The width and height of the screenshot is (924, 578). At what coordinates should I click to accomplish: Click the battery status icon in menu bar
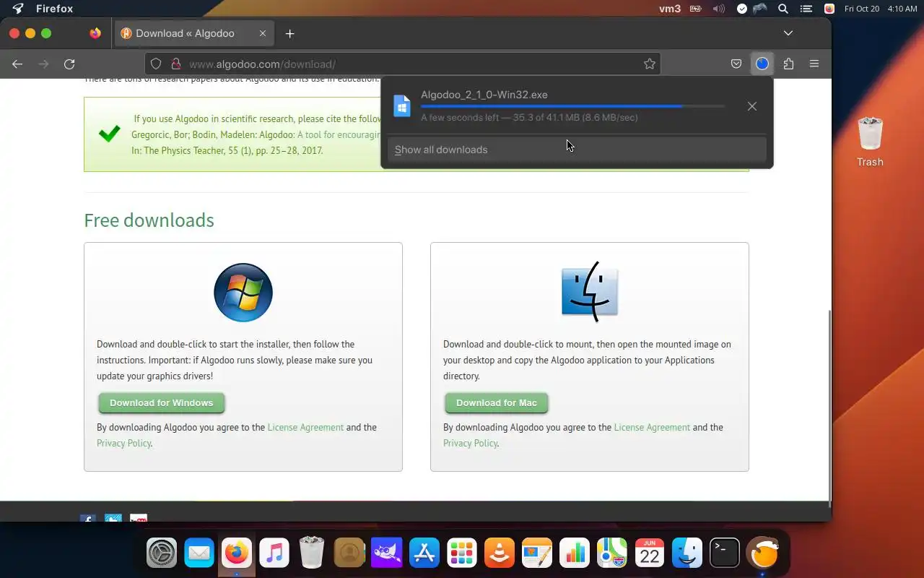(696, 9)
